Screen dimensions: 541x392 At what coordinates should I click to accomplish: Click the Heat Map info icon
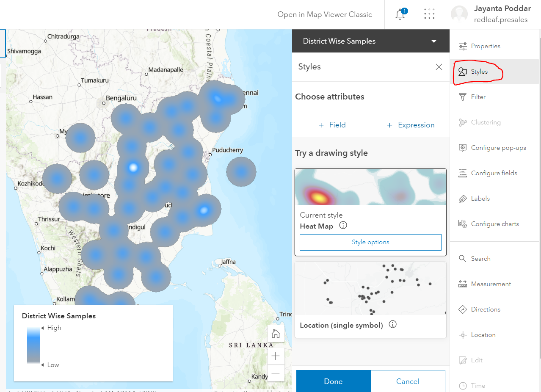tap(343, 226)
